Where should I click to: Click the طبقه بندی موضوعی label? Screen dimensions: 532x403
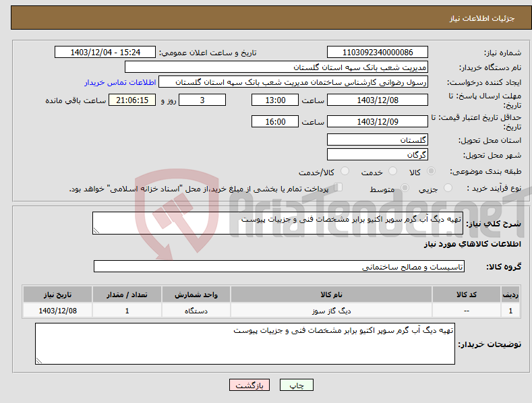click(485, 172)
